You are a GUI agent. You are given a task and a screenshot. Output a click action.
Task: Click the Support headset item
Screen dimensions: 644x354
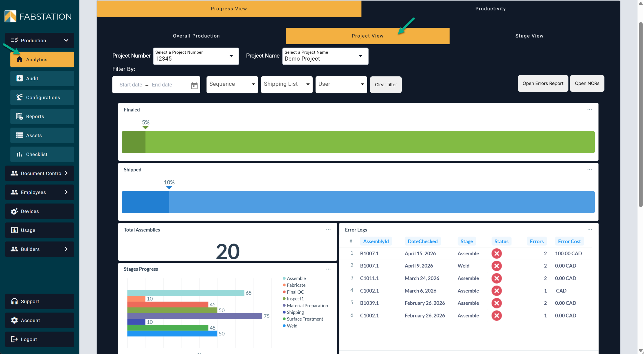39,301
